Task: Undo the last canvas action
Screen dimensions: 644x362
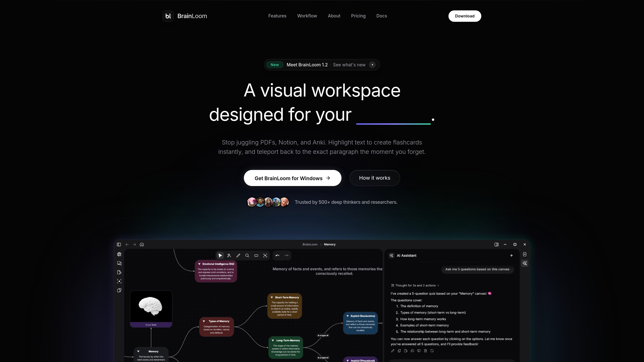Action: coord(277,255)
